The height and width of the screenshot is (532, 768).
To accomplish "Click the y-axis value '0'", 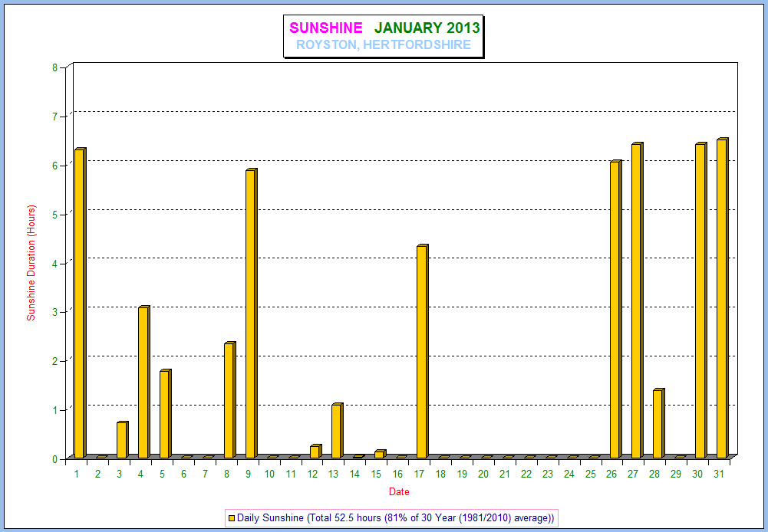I will pos(55,458).
